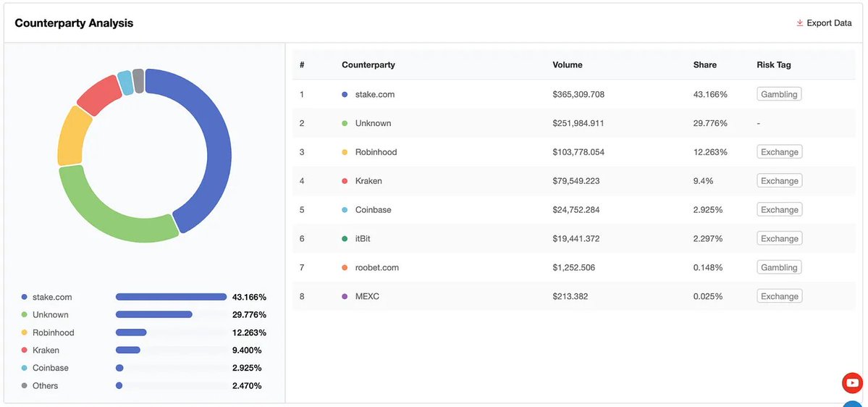Click volume value $19,441.372

pos(576,239)
